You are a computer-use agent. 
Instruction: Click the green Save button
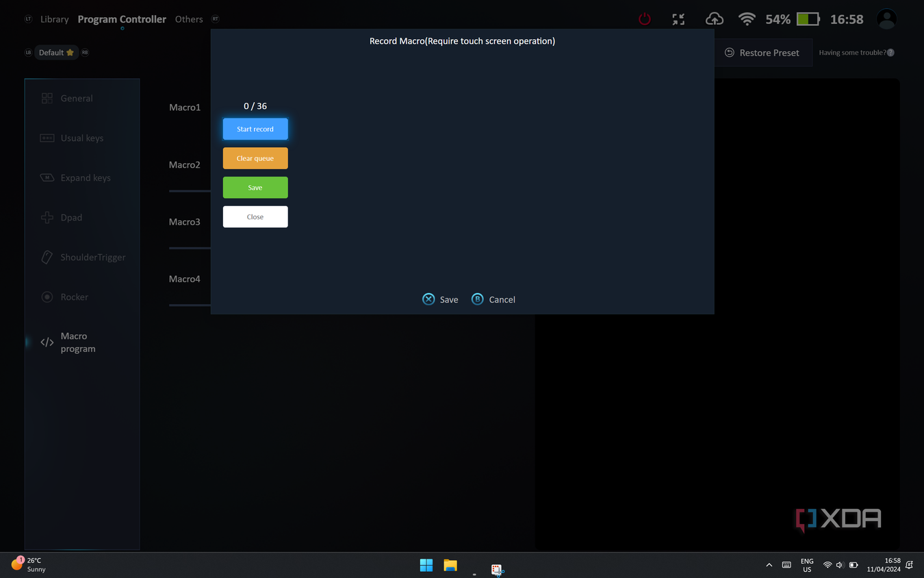click(x=255, y=188)
